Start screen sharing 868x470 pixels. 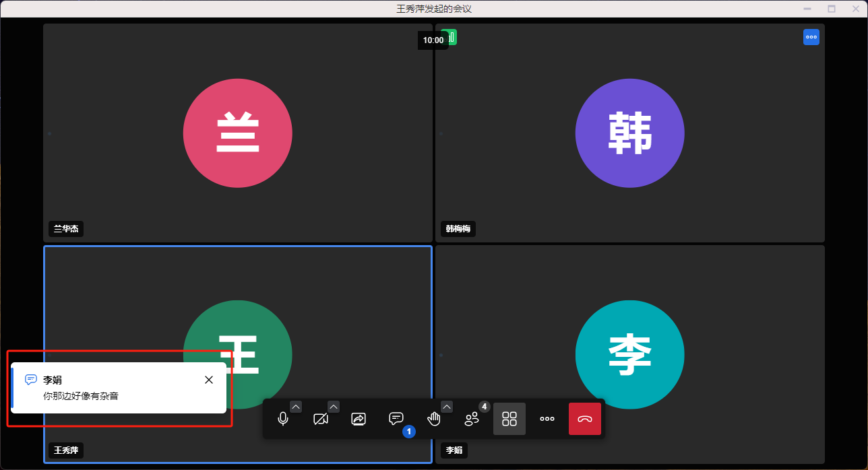tap(359, 419)
